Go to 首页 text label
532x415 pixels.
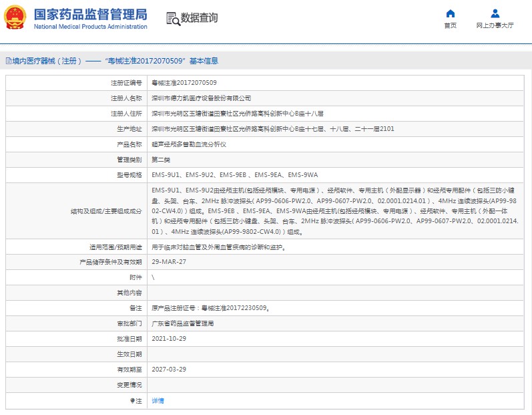tap(450, 25)
